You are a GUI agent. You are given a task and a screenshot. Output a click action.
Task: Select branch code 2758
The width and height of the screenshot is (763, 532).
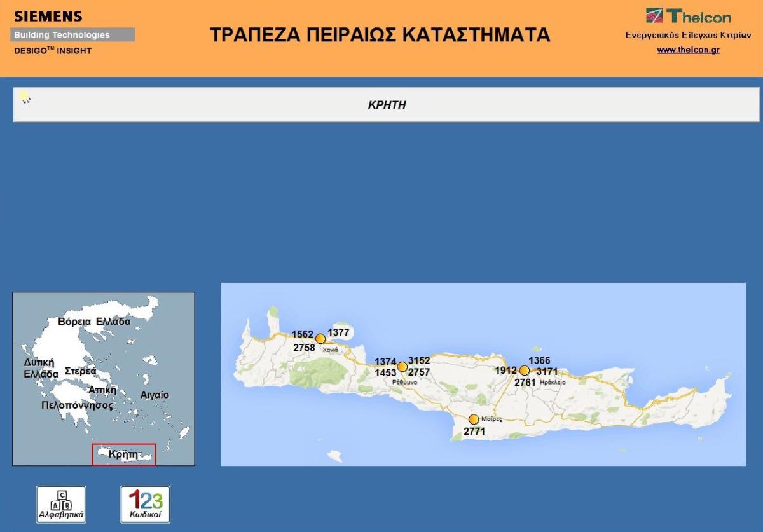pyautogui.click(x=304, y=348)
